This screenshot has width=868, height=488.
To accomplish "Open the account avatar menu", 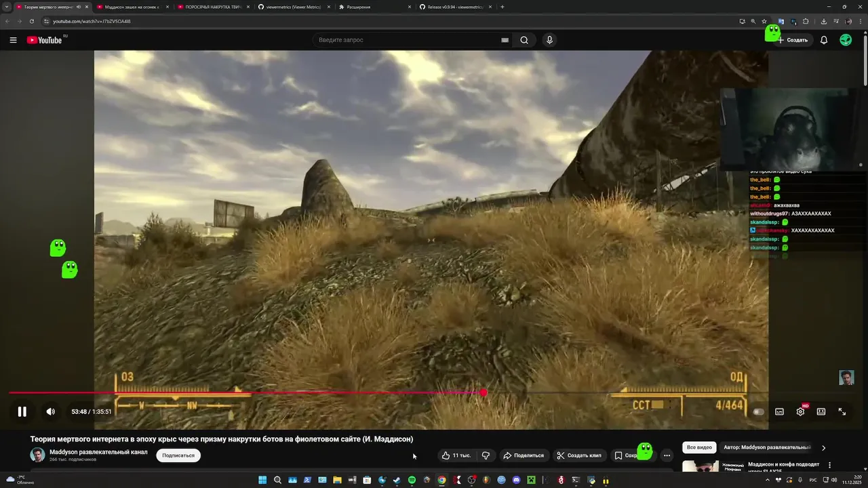I will [846, 40].
